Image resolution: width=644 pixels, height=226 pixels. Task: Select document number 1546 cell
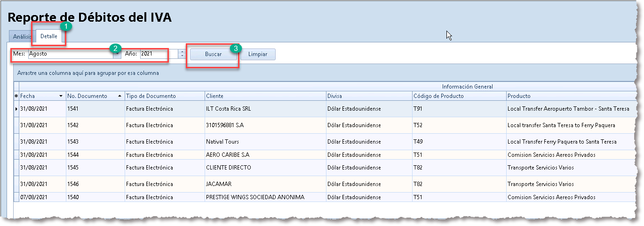point(95,184)
